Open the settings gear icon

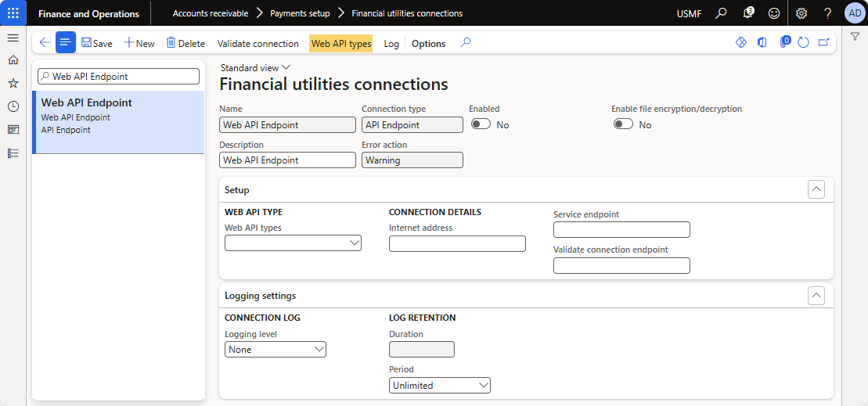[x=801, y=13]
